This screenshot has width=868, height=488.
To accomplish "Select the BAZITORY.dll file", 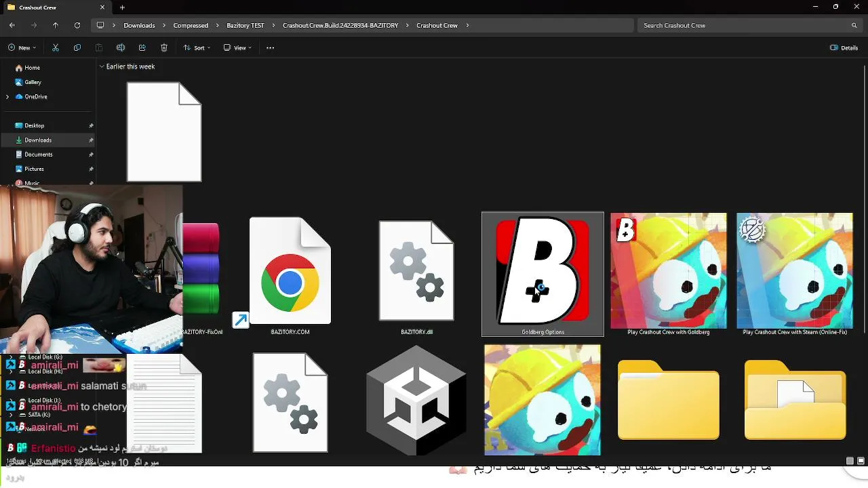I will coord(416,276).
